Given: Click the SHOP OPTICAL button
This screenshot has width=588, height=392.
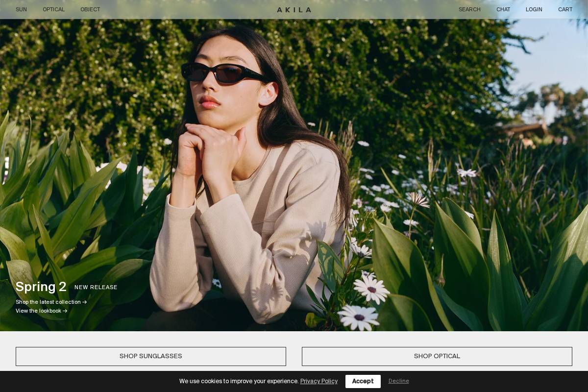Looking at the screenshot, I should coord(437,356).
